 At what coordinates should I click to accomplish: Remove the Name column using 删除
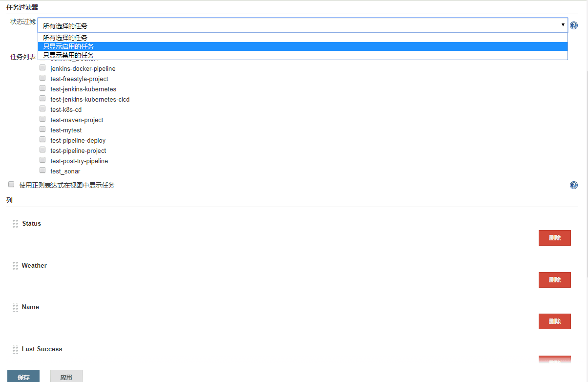point(554,321)
